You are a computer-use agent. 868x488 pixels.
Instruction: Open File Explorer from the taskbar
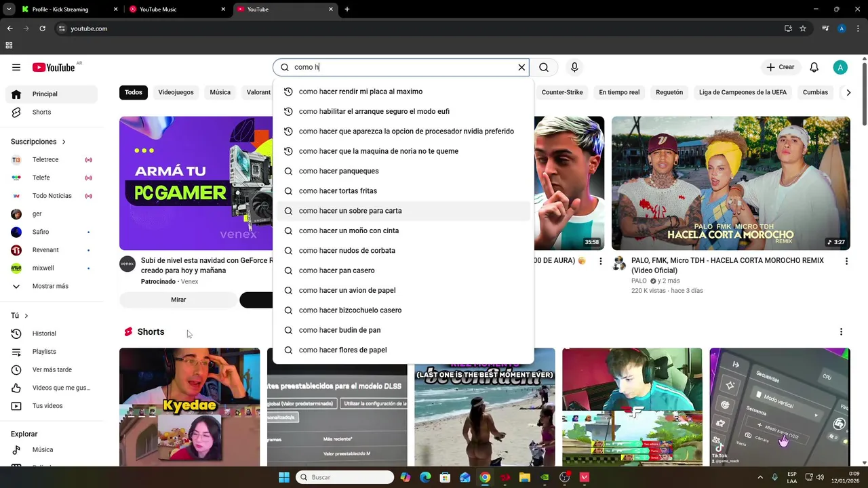coord(525,477)
